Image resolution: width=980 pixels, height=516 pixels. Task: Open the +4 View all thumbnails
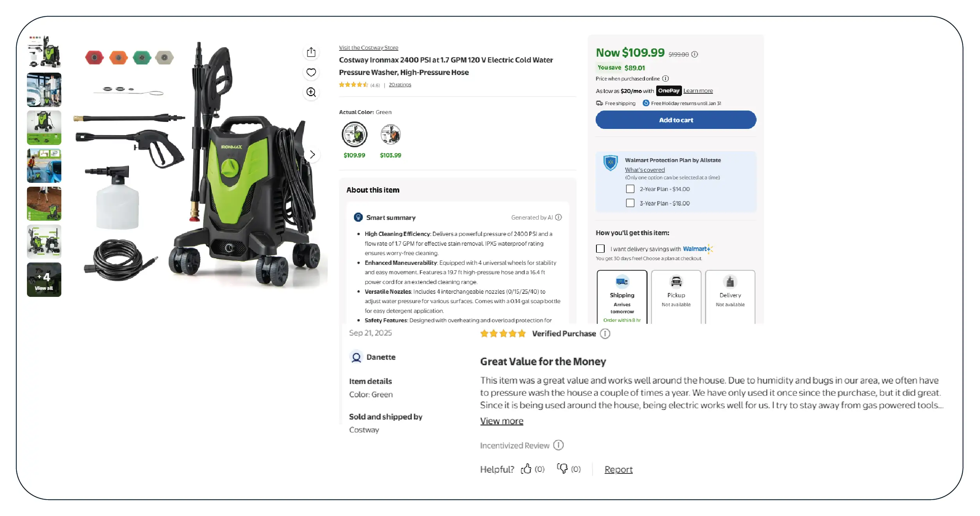(x=44, y=280)
